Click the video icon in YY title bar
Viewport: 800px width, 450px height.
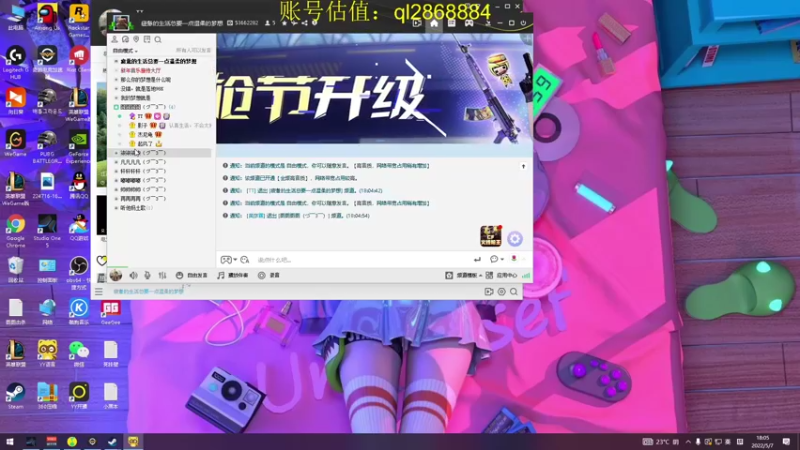(x=417, y=23)
